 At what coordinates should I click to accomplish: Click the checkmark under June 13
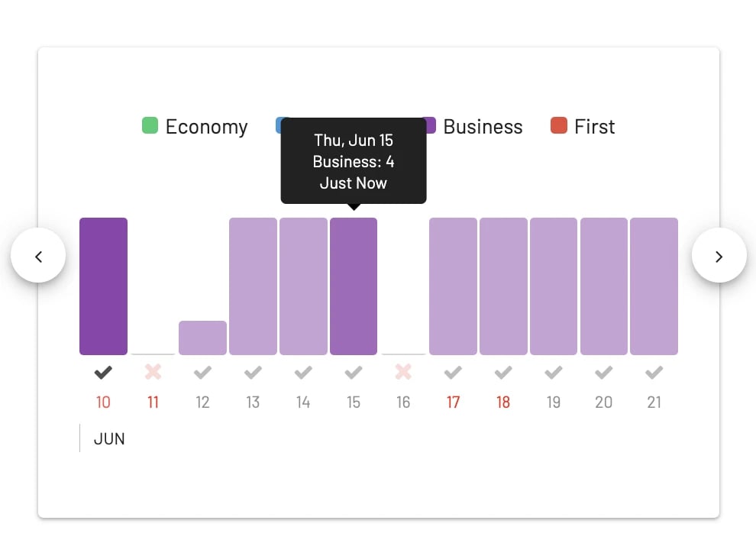pyautogui.click(x=253, y=372)
